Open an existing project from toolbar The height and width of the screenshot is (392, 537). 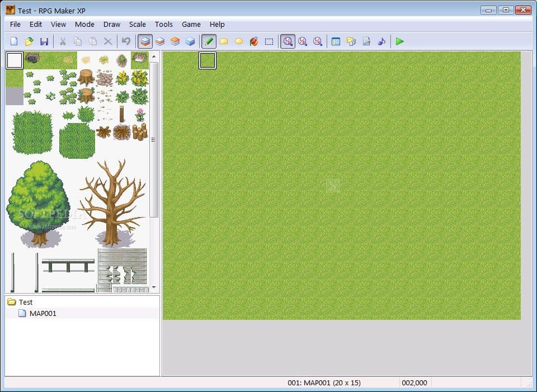coord(29,41)
